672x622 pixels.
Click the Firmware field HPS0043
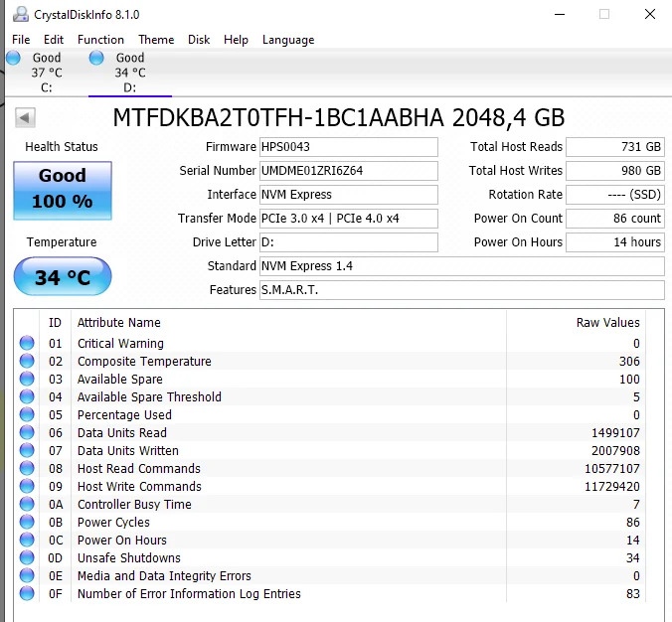tap(349, 147)
